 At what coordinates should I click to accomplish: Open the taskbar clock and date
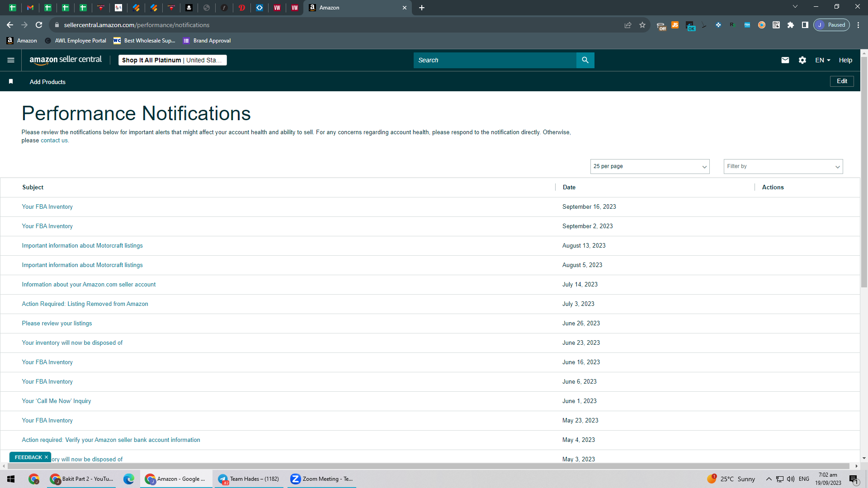pyautogui.click(x=828, y=479)
